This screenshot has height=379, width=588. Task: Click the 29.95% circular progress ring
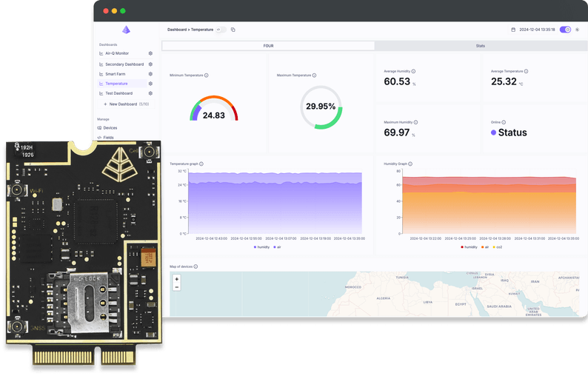321,107
